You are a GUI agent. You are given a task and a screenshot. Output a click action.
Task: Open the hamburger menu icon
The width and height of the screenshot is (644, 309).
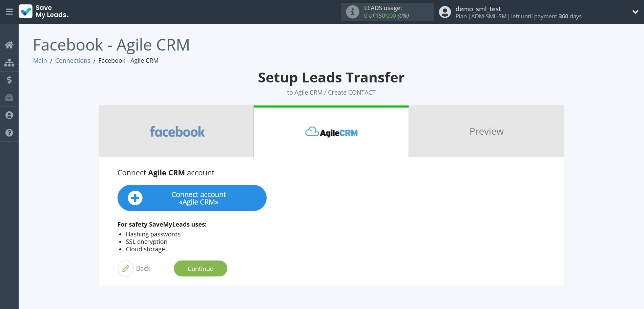(9, 12)
